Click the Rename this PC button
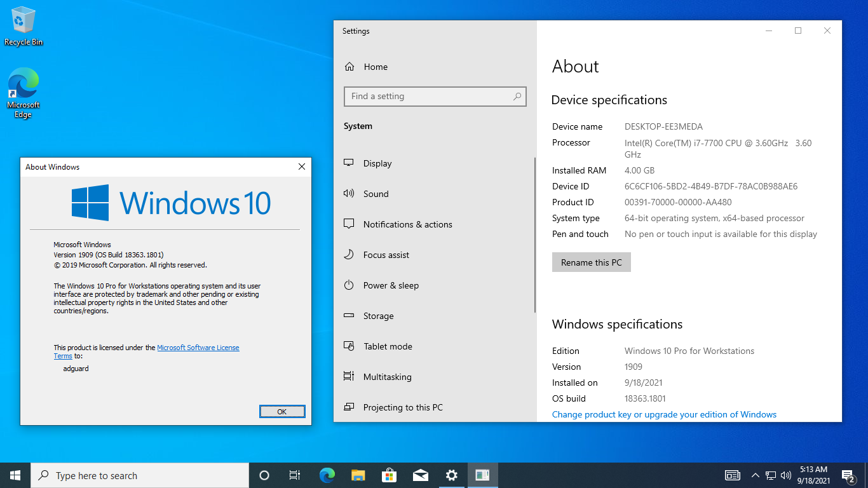The width and height of the screenshot is (868, 488). tap(592, 262)
